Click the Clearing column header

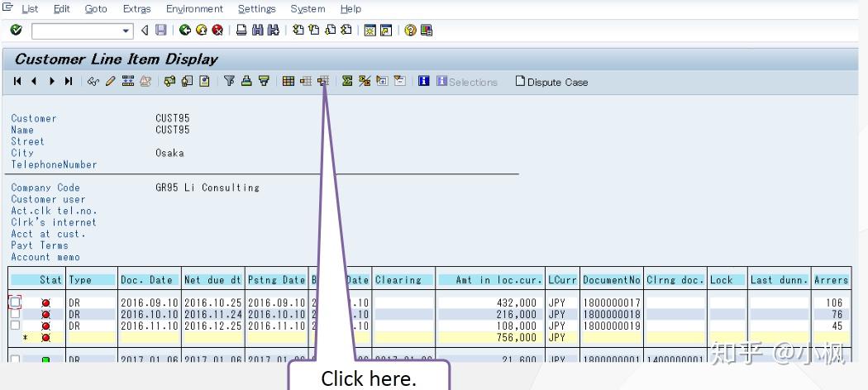(403, 280)
